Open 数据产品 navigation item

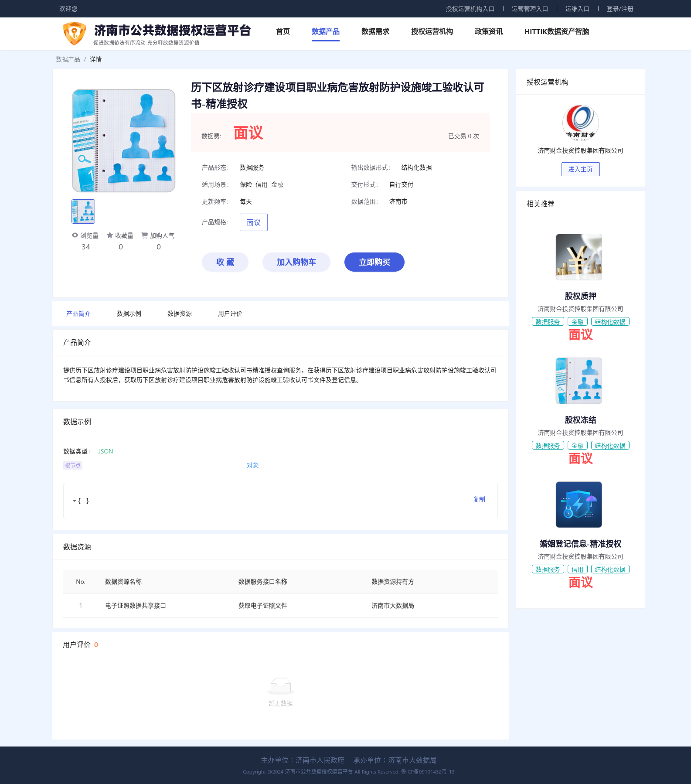click(326, 31)
